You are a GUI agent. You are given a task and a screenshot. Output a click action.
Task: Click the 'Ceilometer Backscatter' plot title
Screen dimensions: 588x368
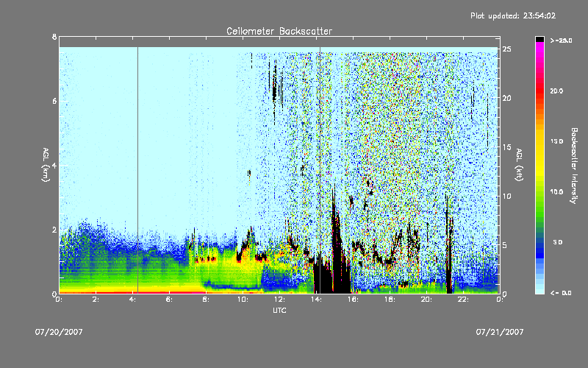pos(279,31)
